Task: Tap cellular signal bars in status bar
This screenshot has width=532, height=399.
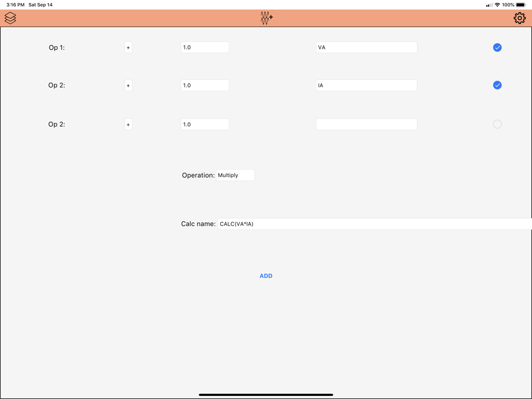Action: (489, 5)
